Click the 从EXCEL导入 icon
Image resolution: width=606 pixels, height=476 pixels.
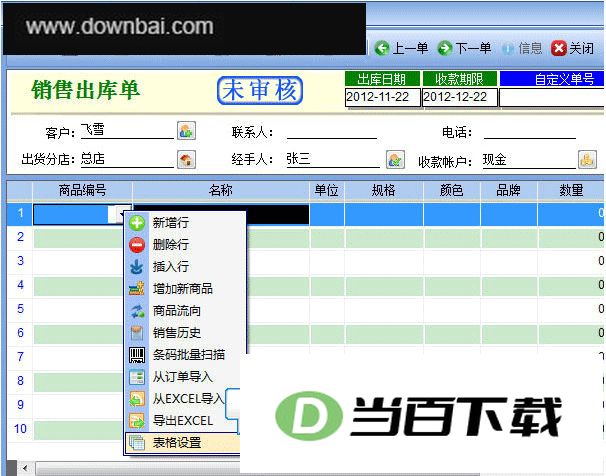(x=137, y=399)
